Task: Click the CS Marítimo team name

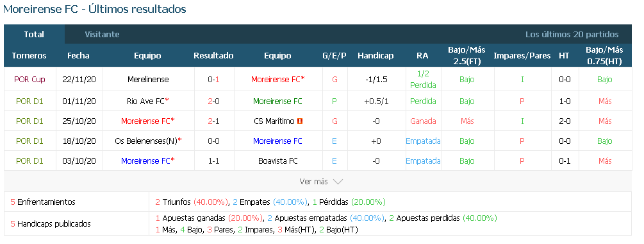Action: [274, 121]
